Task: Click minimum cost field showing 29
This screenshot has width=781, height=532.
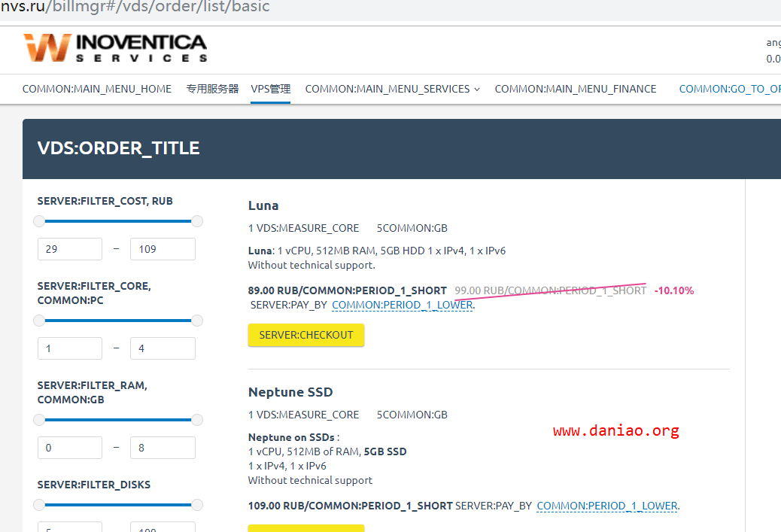Action: (x=70, y=249)
